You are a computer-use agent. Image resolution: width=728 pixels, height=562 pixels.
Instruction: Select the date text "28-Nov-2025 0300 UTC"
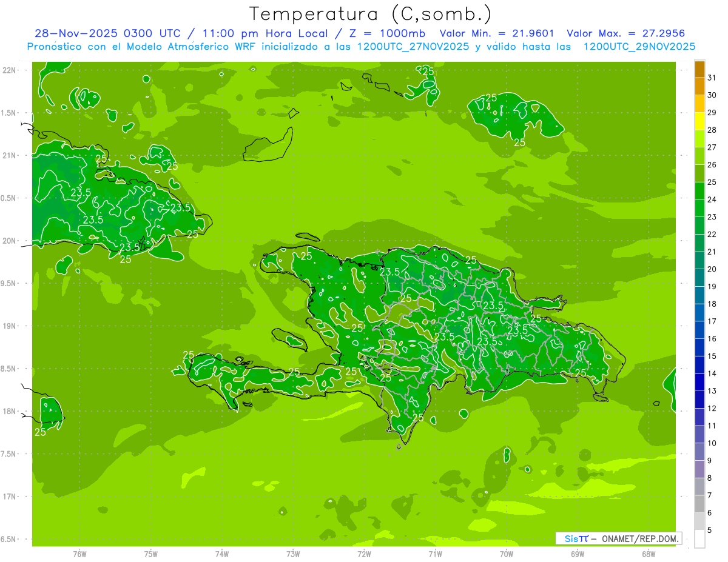point(107,34)
